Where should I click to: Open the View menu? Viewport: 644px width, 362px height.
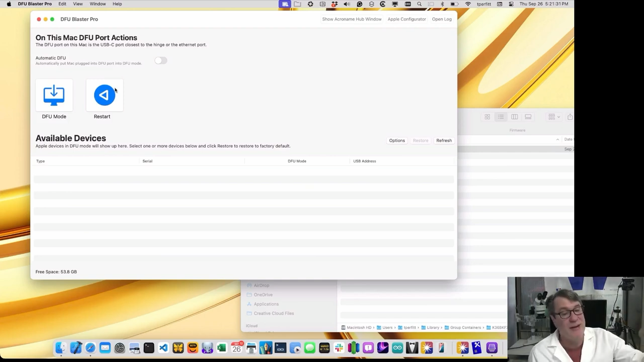(78, 4)
